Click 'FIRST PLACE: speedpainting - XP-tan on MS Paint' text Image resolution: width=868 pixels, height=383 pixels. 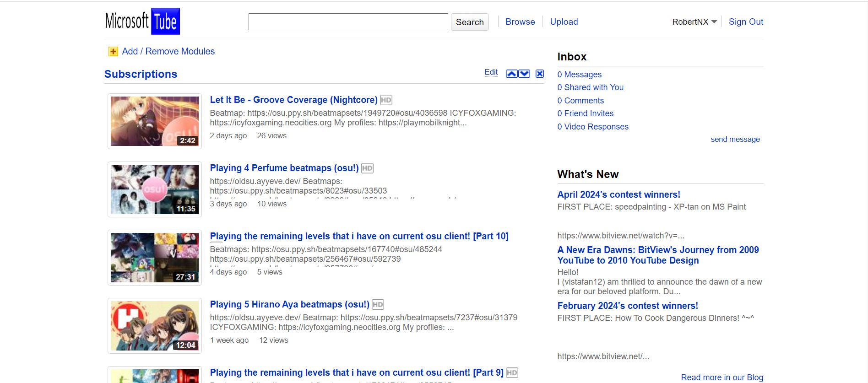tap(651, 207)
